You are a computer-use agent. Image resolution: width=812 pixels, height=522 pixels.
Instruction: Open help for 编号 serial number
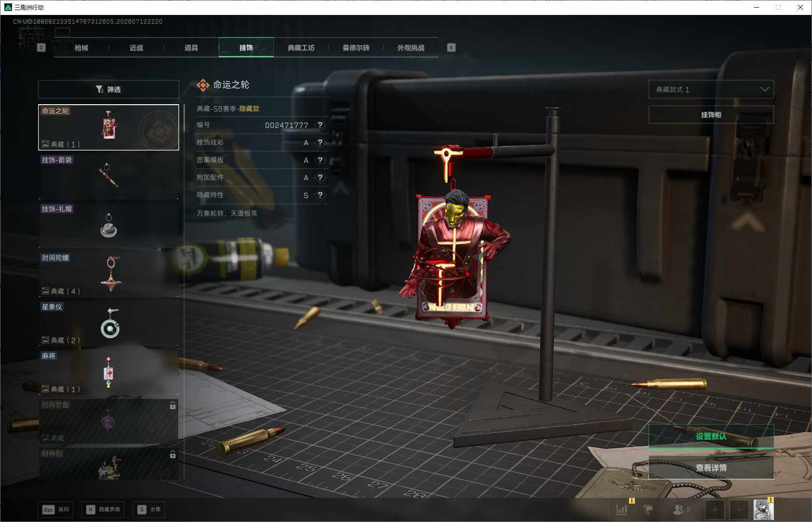tap(320, 125)
